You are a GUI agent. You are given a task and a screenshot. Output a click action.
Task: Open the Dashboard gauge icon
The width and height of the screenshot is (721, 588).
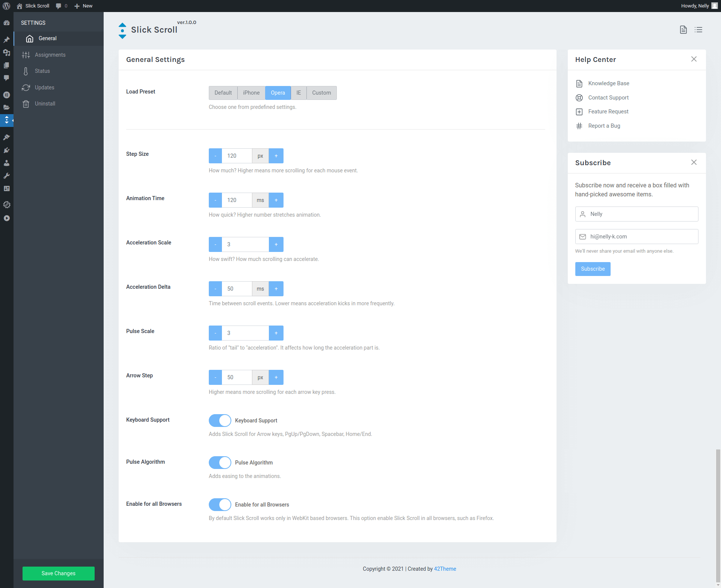click(6, 23)
